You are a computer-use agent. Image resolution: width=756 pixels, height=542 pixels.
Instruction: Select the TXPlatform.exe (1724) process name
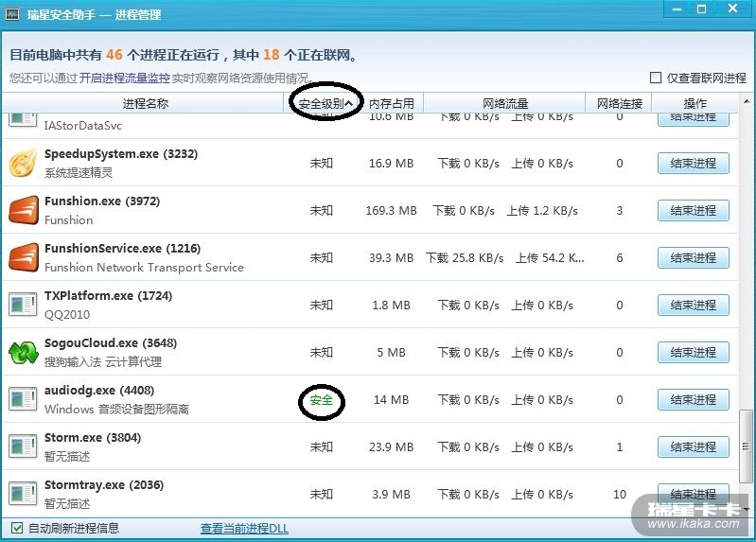click(x=108, y=295)
